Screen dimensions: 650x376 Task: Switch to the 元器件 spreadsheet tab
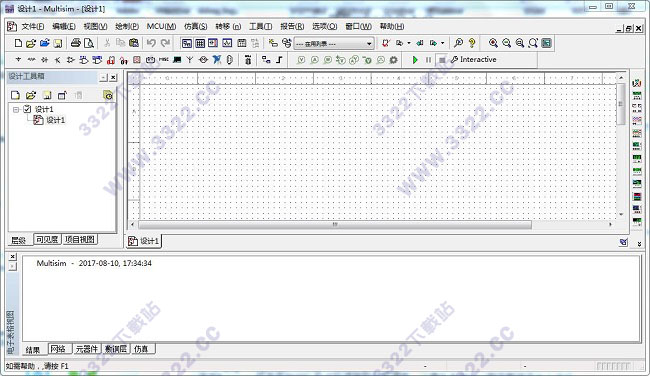point(86,349)
